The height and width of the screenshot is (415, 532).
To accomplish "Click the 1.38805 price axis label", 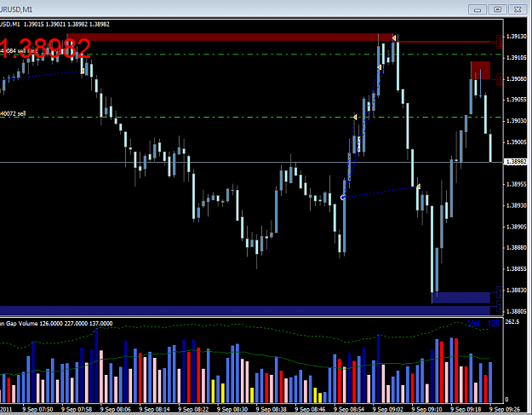I will tap(517, 311).
